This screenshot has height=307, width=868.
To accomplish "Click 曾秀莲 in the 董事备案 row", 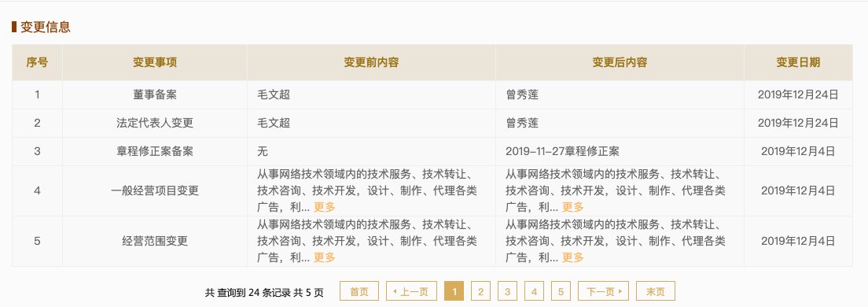I will [x=522, y=94].
